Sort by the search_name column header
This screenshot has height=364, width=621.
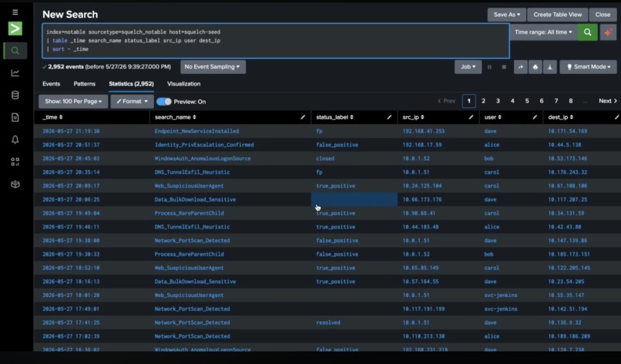pos(175,117)
